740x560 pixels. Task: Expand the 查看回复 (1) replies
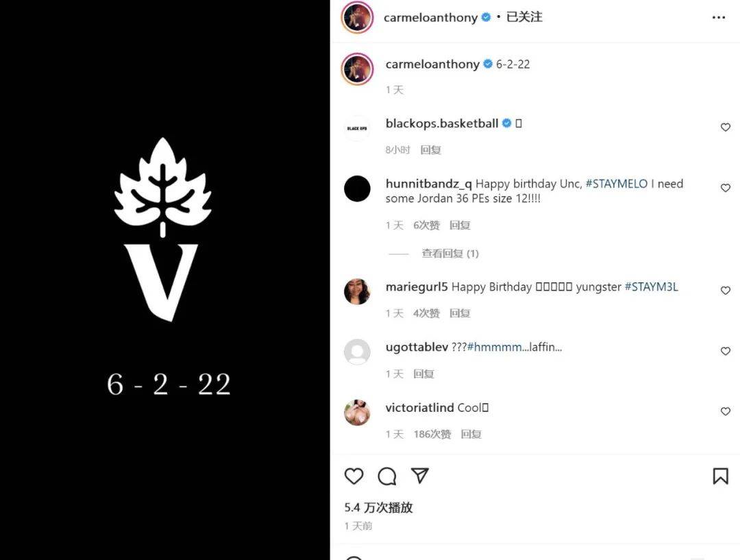(x=449, y=254)
